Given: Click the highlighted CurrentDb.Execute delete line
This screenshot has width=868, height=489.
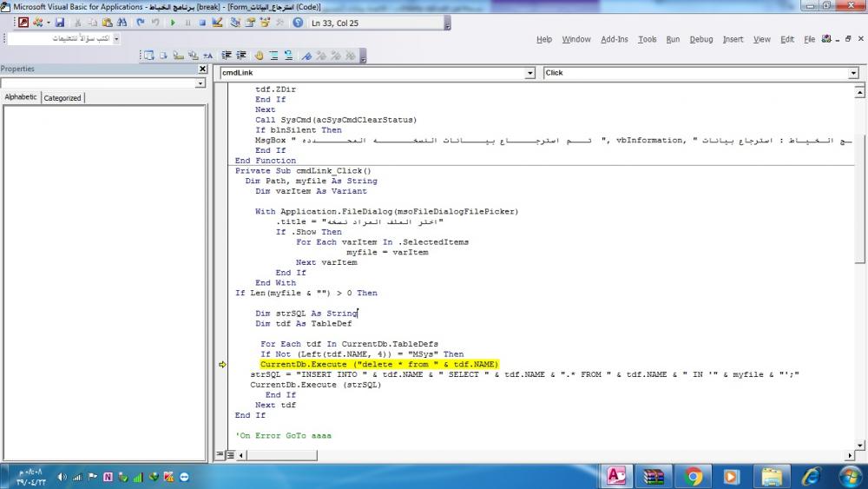Looking at the screenshot, I should (x=379, y=365).
